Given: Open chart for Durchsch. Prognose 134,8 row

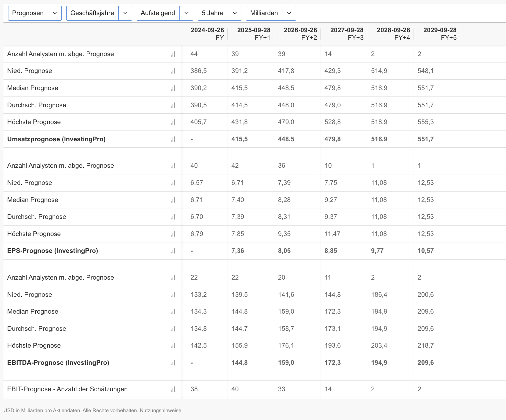Looking at the screenshot, I should 173,329.
